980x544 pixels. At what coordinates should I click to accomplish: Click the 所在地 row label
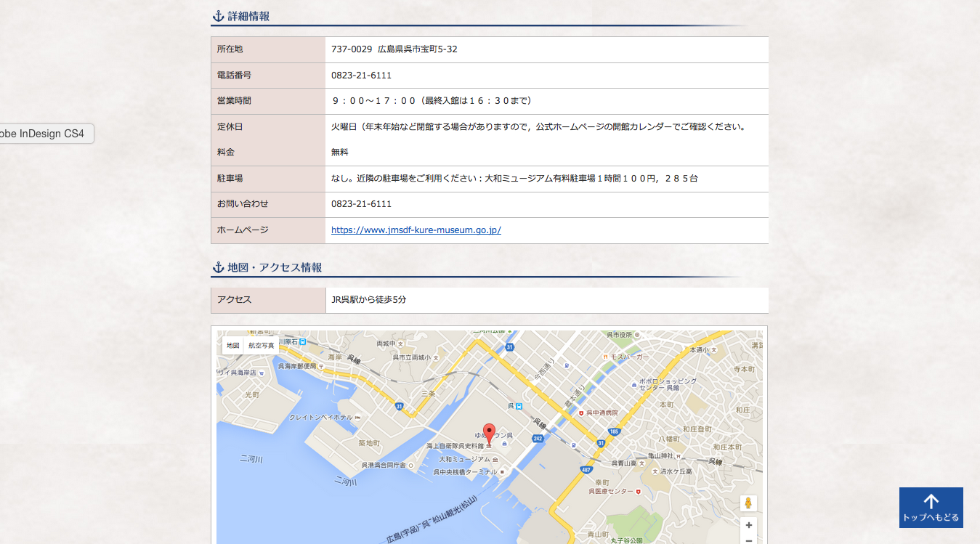230,49
